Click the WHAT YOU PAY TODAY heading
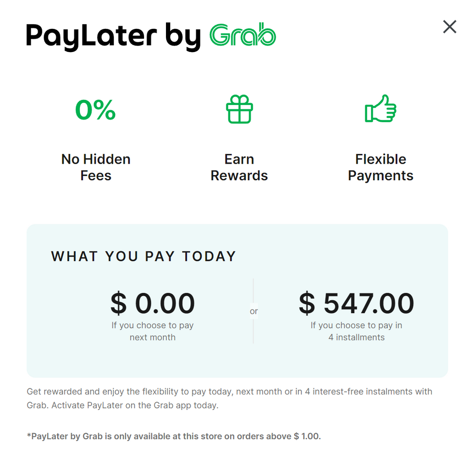 (x=143, y=256)
